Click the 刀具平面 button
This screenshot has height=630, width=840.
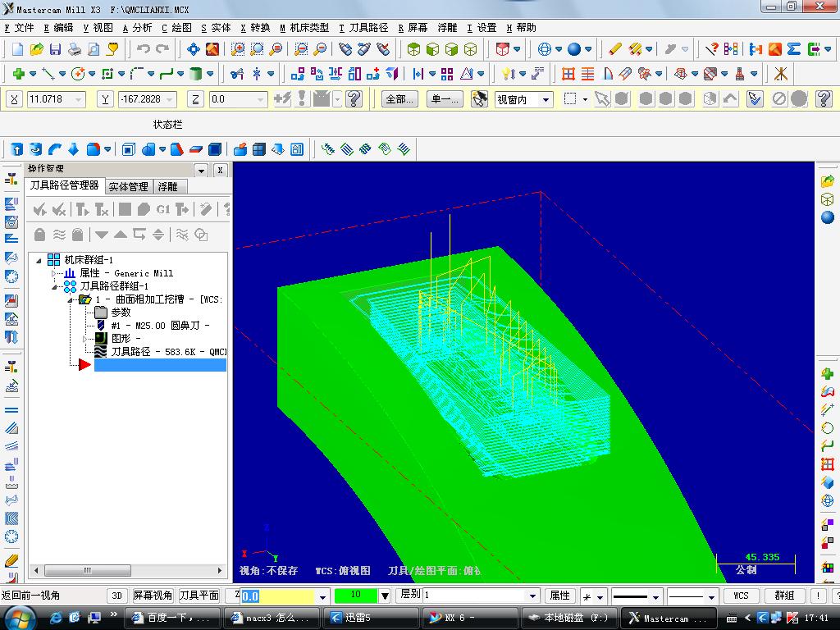[x=199, y=596]
